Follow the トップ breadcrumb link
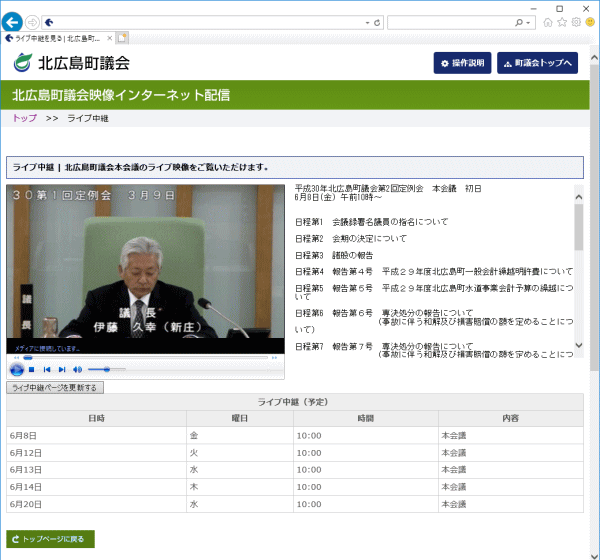 pyautogui.click(x=24, y=118)
